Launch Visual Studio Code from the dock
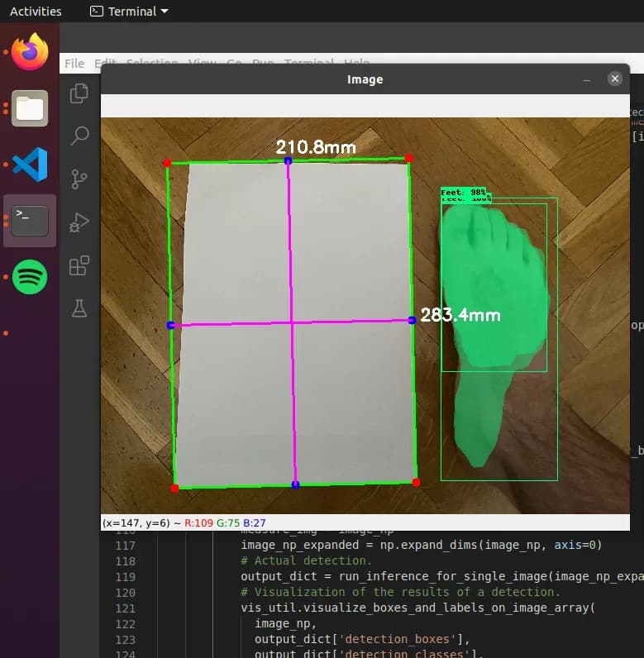 pos(30,164)
